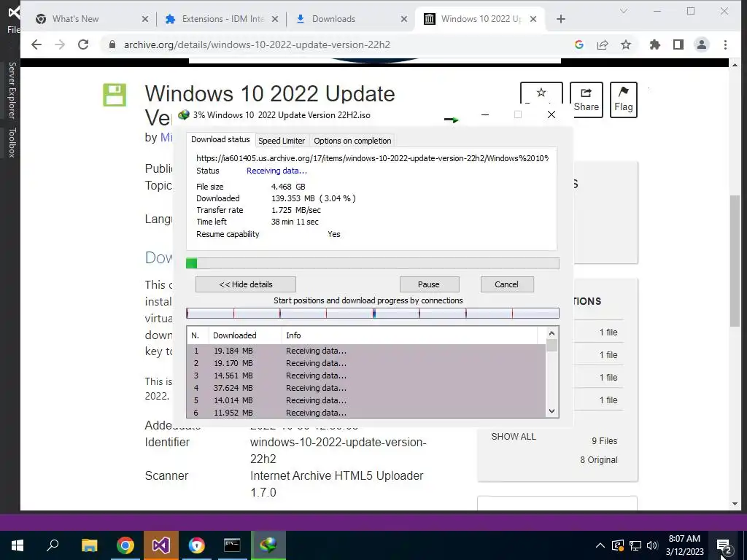This screenshot has height=560, width=747.
Task: Click the up arrow of the connections list
Action: pyautogui.click(x=551, y=333)
